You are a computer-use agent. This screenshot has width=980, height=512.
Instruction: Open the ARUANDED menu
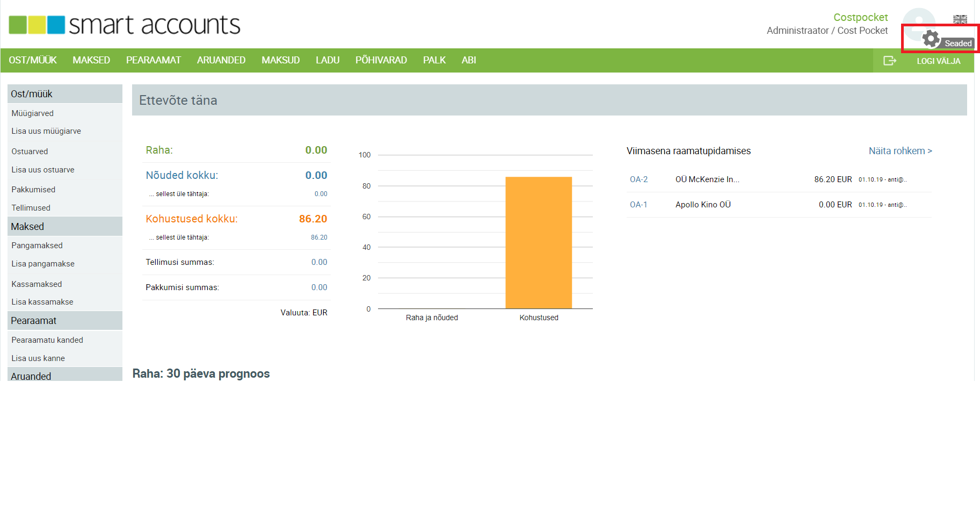pyautogui.click(x=221, y=60)
